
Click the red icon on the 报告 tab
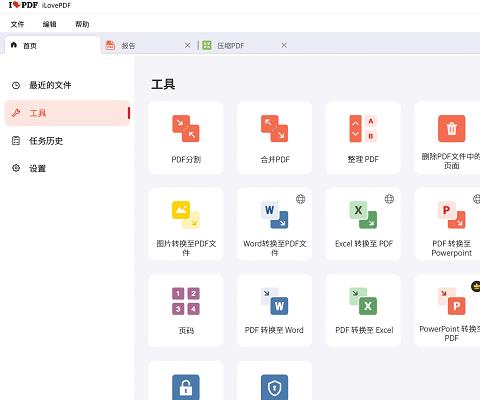tap(110, 45)
